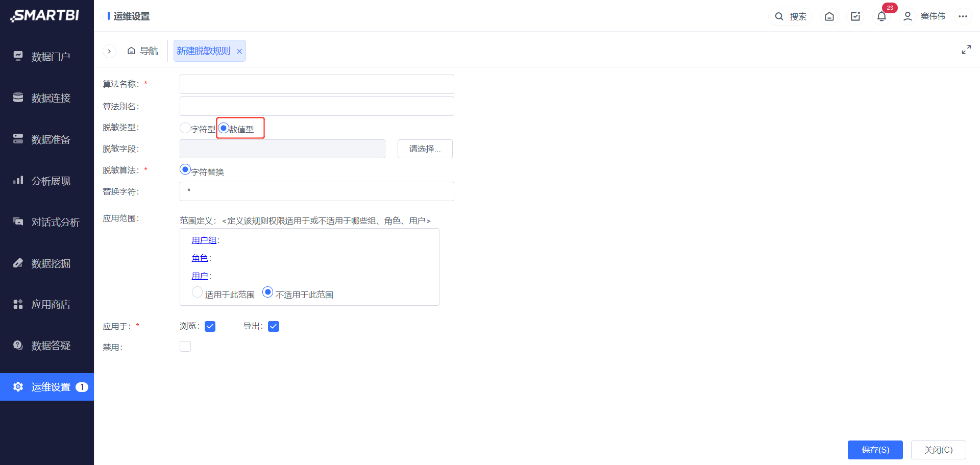Focus the 算法名称 input field
Screen dimensions: 980x465
pos(317,84)
